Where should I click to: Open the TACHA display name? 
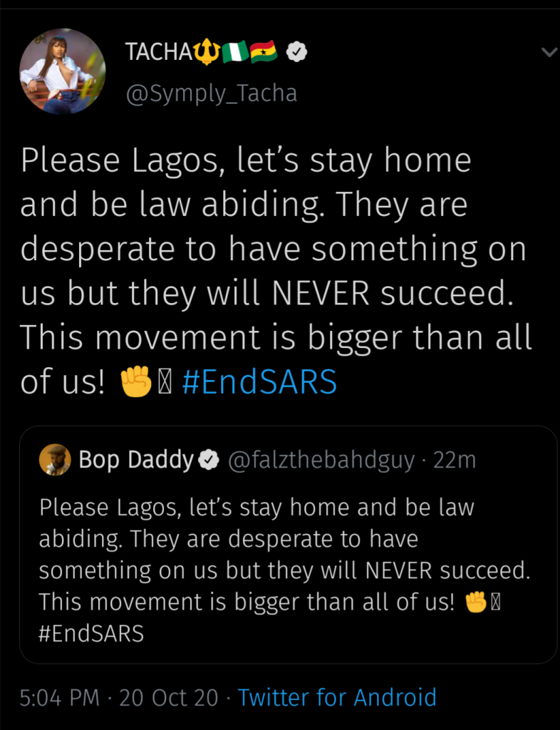pyautogui.click(x=157, y=52)
